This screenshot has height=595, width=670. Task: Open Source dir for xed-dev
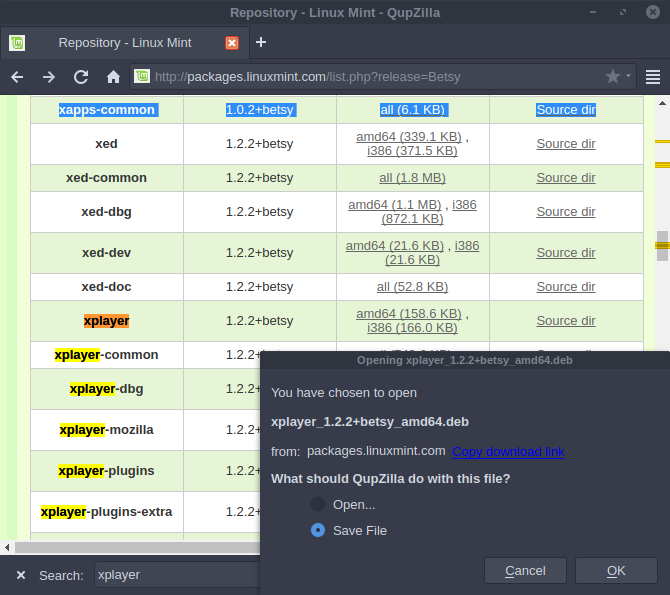coord(566,253)
